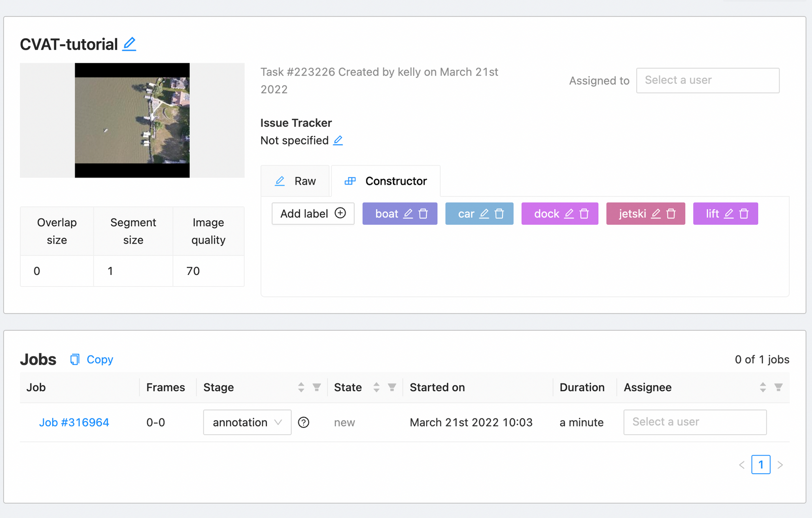Image resolution: width=812 pixels, height=518 pixels.
Task: Edit the lift label
Action: pos(729,214)
